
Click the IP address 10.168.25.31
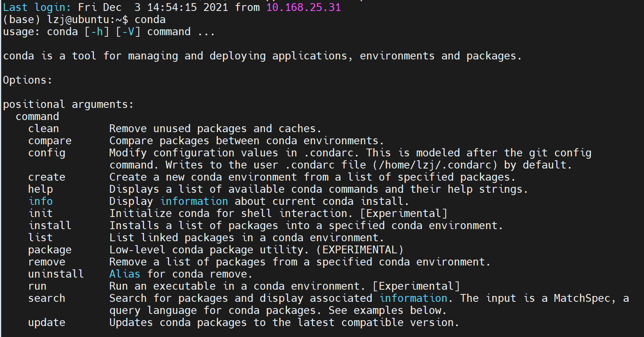[304, 7]
